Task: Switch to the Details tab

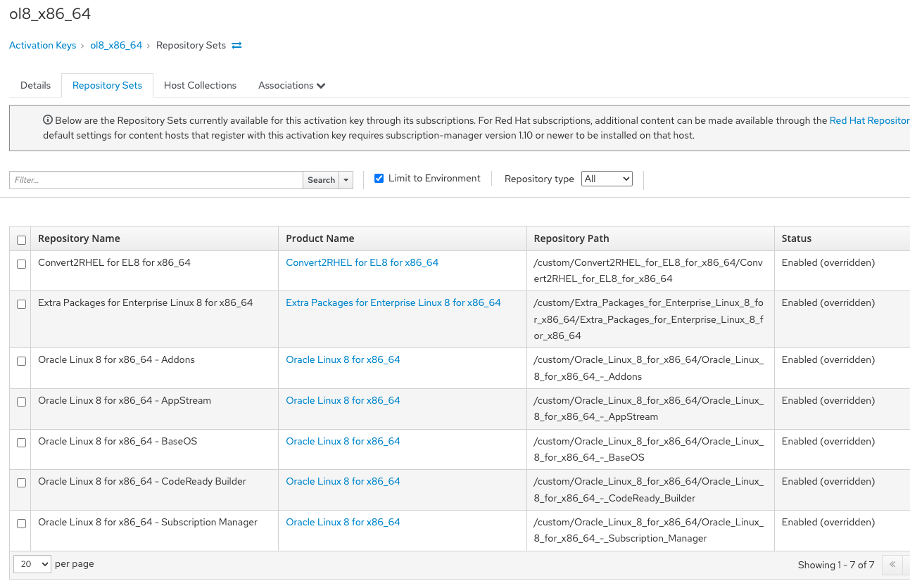Action: (35, 85)
